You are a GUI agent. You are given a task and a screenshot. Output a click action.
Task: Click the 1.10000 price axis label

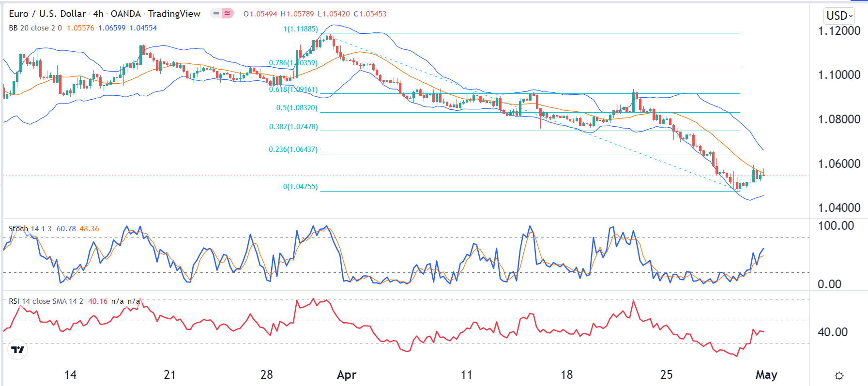[x=839, y=75]
